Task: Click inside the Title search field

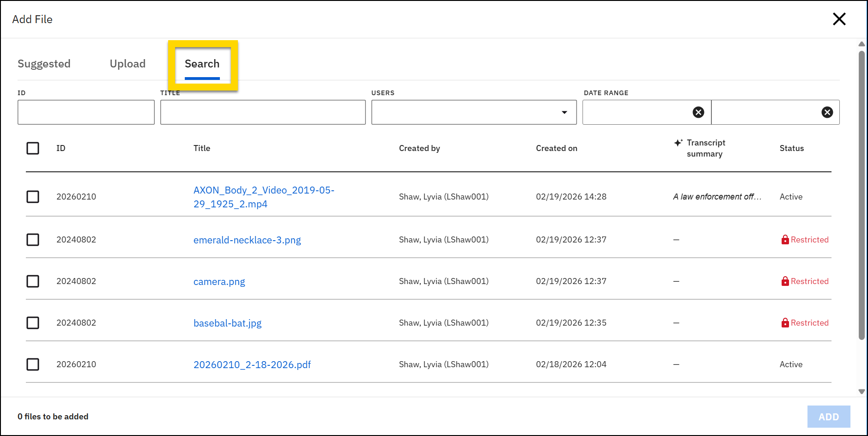Action: 262,112
